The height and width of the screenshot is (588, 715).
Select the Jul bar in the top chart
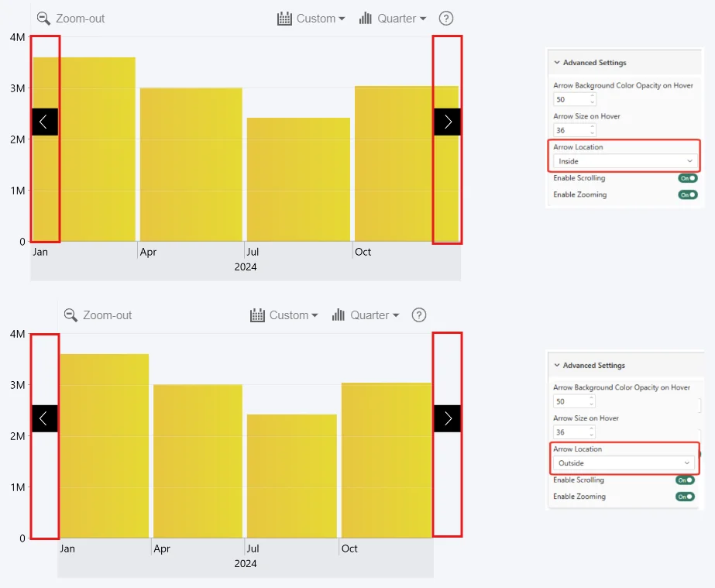click(298, 180)
